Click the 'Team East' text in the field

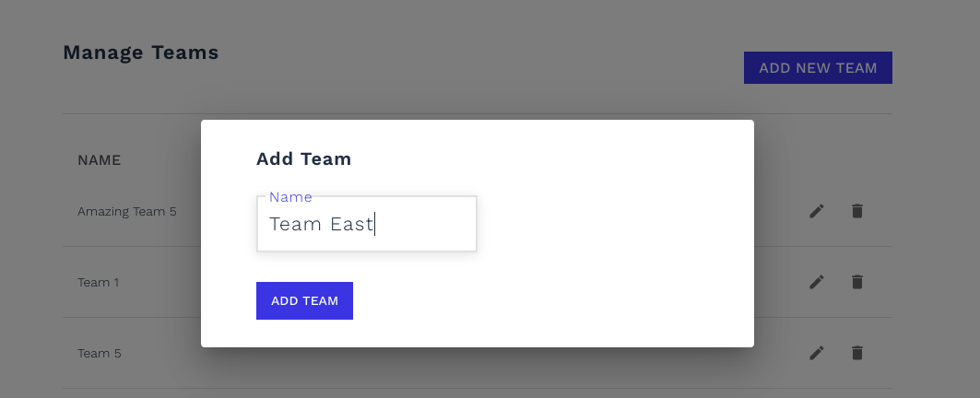(x=321, y=224)
